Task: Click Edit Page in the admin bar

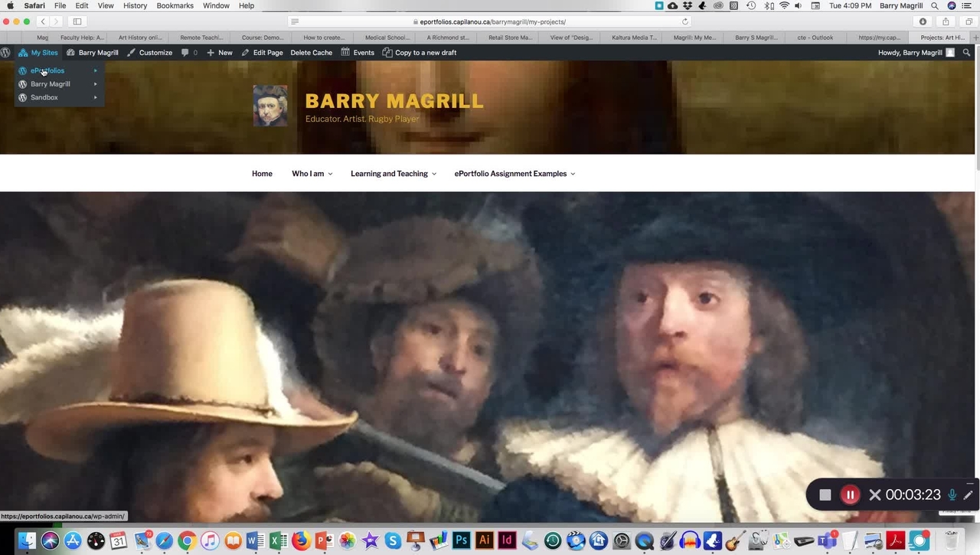Action: 262,53
